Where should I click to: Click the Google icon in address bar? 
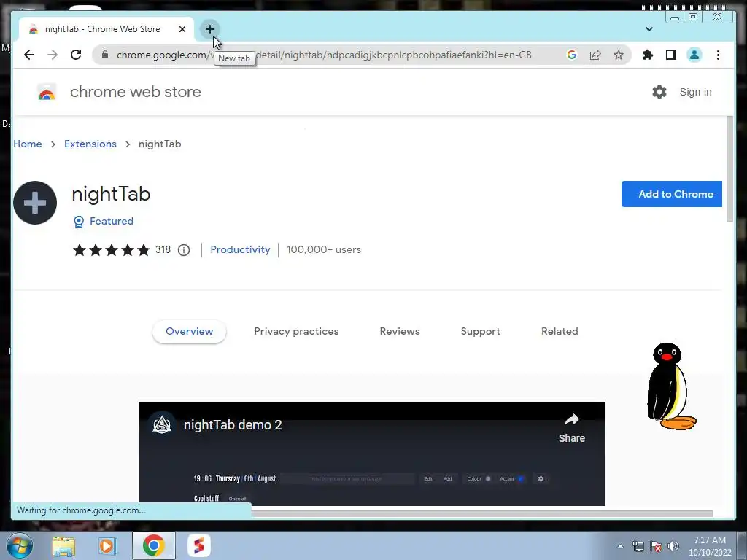tap(572, 55)
